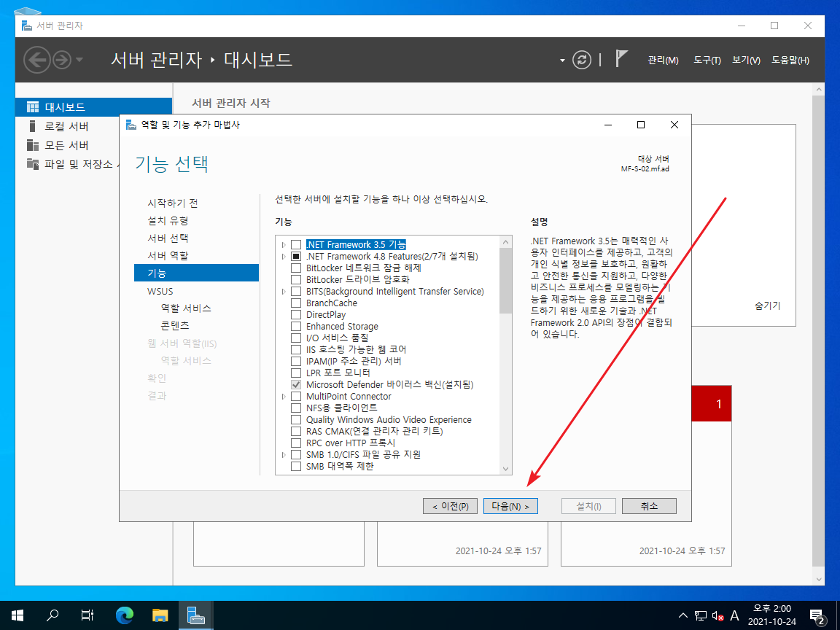Screen dimensions: 840x630
Task: Open the 관리(M) menu
Action: (x=664, y=60)
